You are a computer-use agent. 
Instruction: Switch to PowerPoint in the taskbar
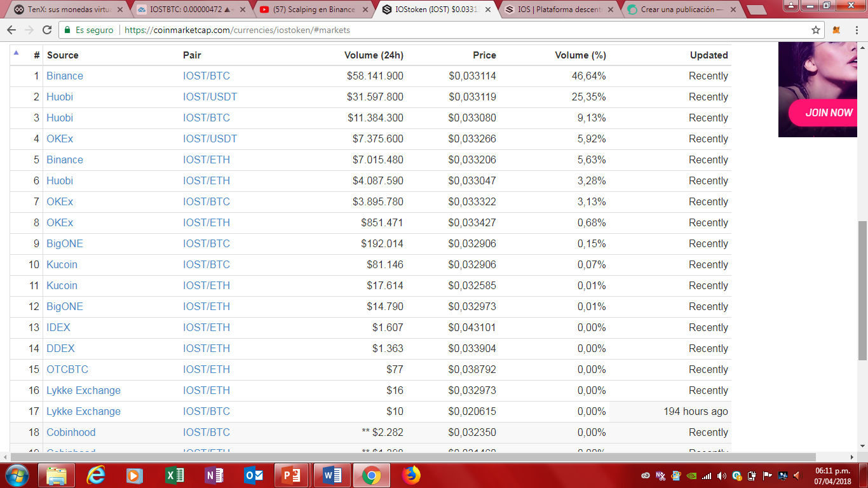(x=292, y=475)
